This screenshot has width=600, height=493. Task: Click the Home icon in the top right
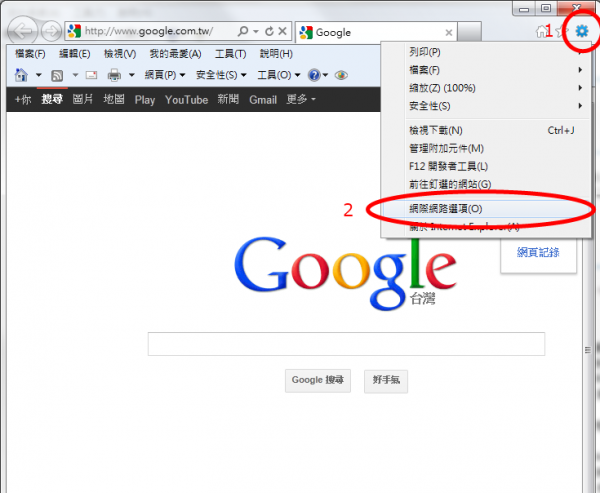(x=543, y=32)
